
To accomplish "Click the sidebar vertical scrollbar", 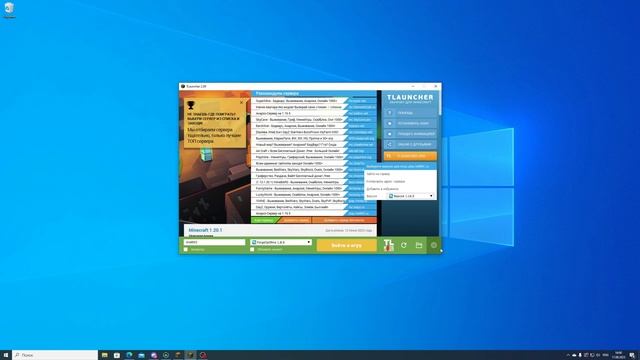I will pyautogui.click(x=440, y=103).
